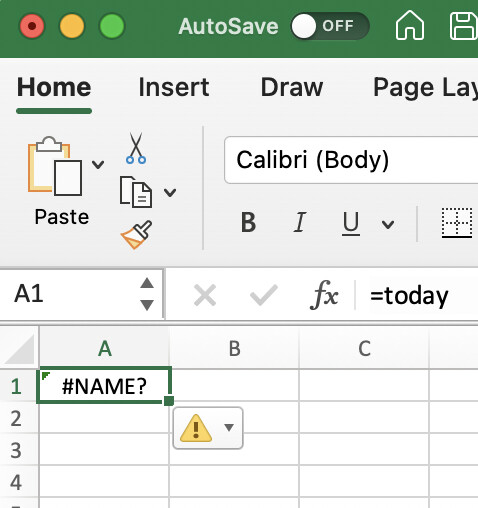Click the Paste clipboard icon
The image size is (478, 508).
[x=55, y=166]
